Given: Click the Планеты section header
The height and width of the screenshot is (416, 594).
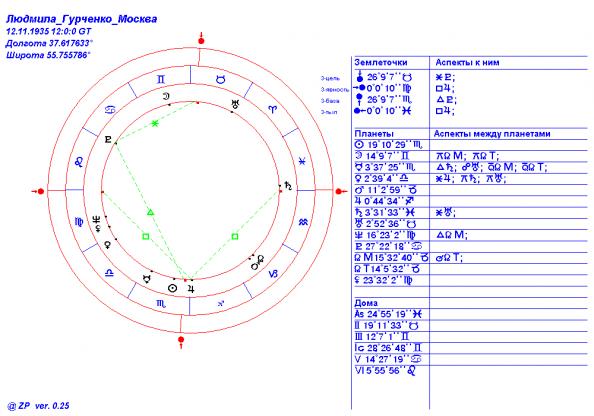Looking at the screenshot, I should click(x=374, y=134).
